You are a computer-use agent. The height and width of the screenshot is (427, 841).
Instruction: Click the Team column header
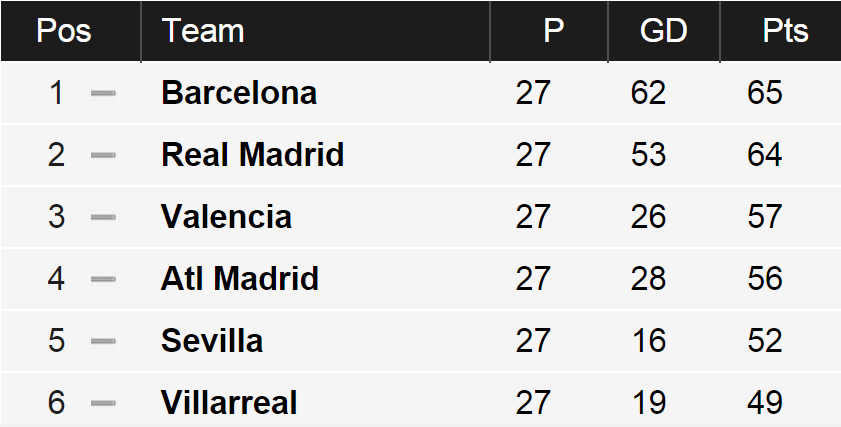pos(203,31)
